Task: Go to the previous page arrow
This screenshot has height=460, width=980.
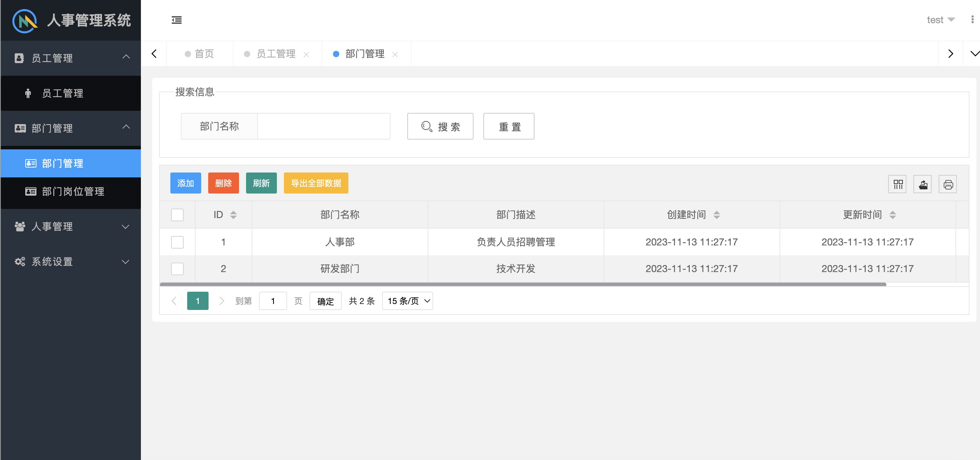Action: pos(174,300)
